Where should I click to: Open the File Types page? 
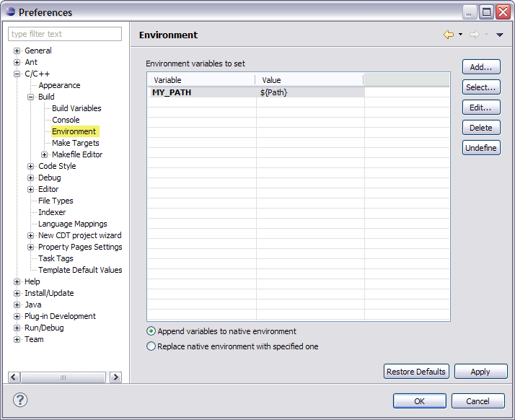pos(56,201)
